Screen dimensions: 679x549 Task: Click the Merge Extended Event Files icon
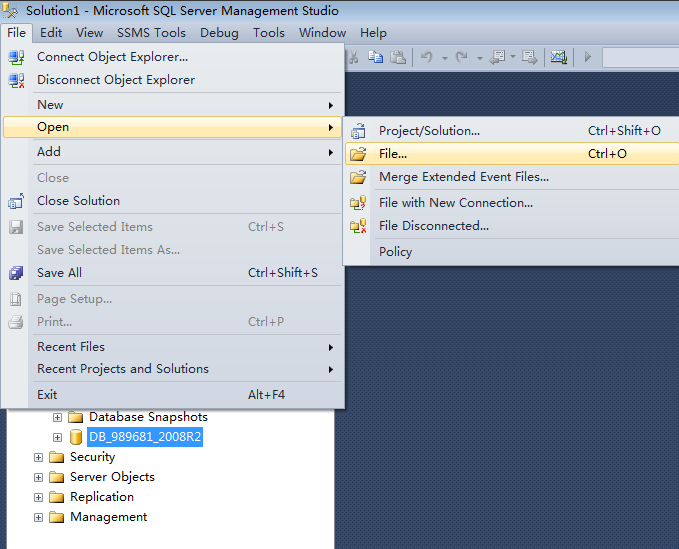click(358, 177)
